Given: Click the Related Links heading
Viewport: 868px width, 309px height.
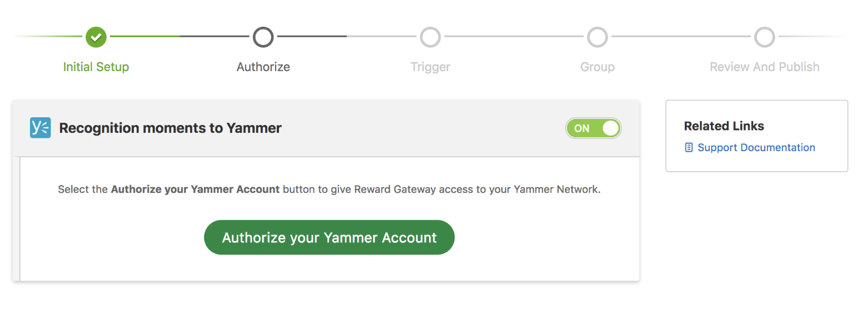Looking at the screenshot, I should (724, 126).
